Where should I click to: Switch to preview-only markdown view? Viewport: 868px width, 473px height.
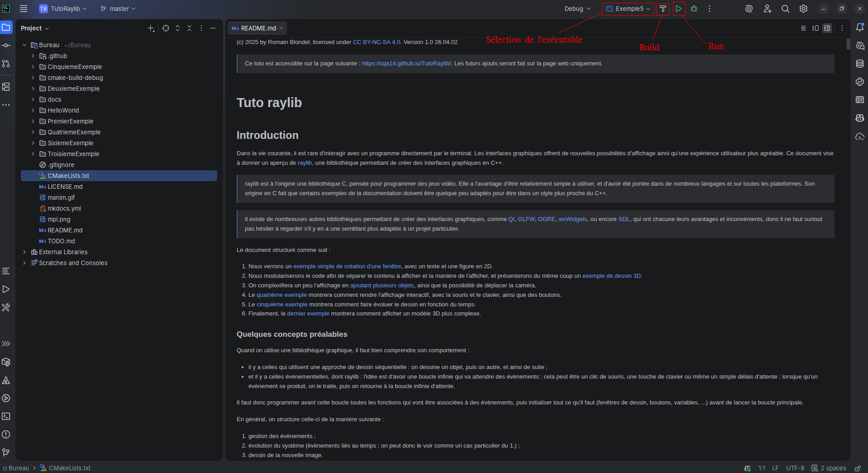point(827,28)
